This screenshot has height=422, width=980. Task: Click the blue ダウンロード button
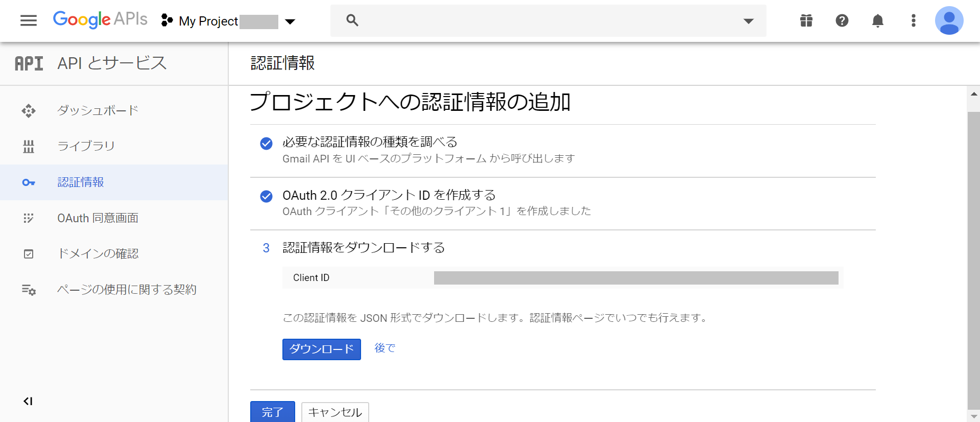pyautogui.click(x=322, y=349)
